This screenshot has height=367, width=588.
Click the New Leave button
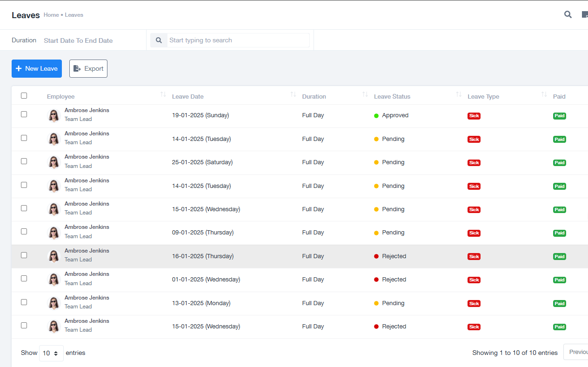coord(37,69)
